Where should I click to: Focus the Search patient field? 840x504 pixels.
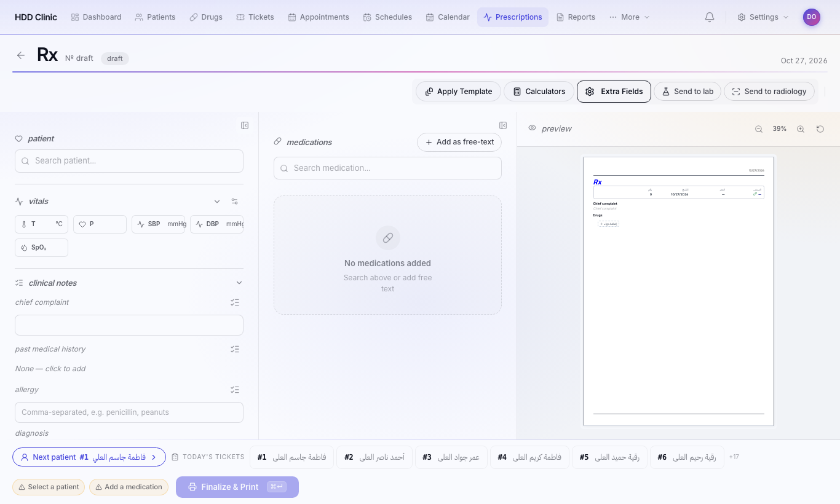[129, 161]
